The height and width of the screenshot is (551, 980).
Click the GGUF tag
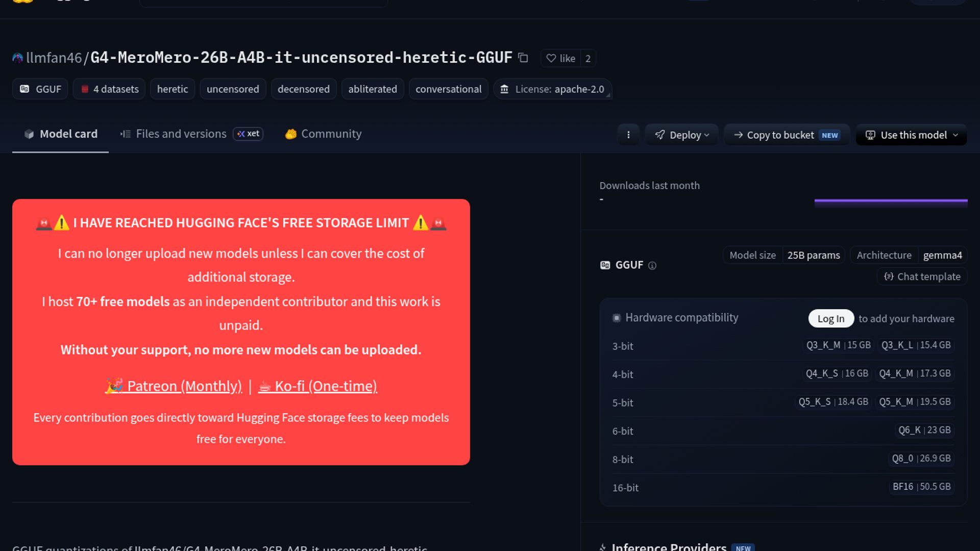(40, 89)
